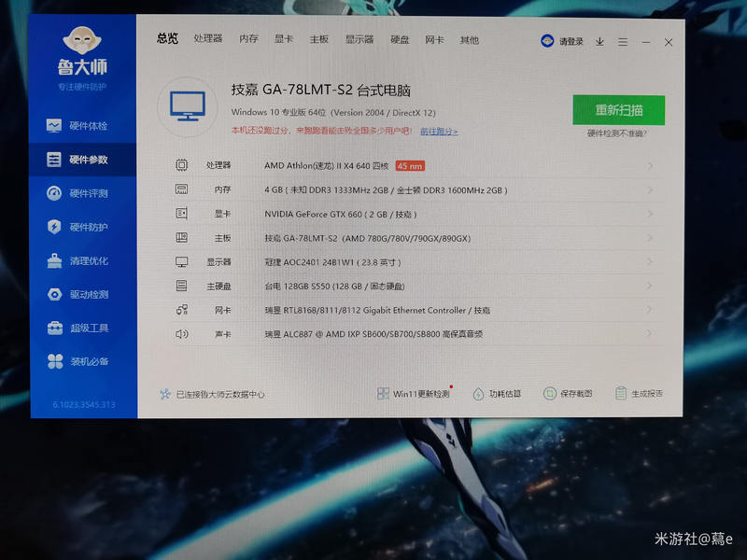Viewport: 747px width, 560px height.
Task: Switch to the 主板 tab
Action: [318, 39]
